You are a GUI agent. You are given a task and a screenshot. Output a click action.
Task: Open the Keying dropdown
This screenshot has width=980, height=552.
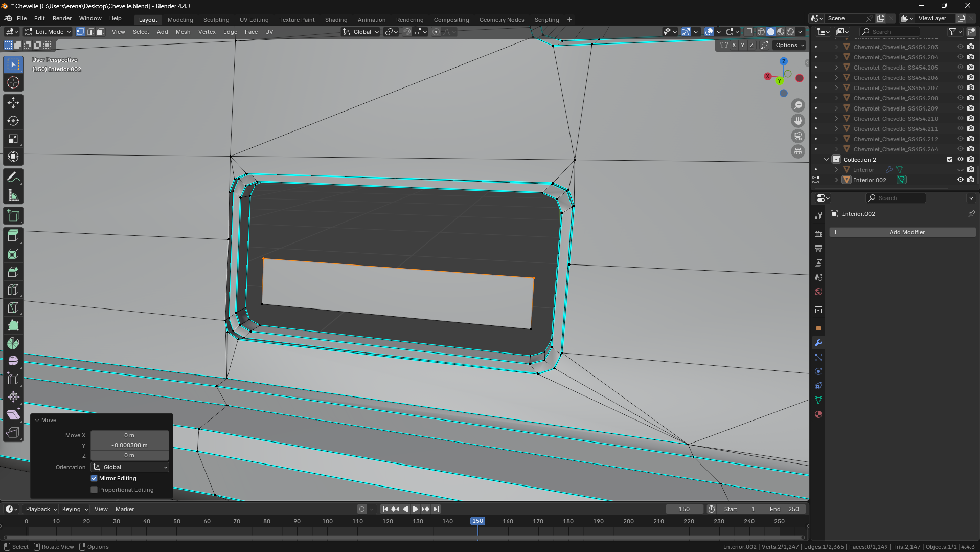(x=75, y=509)
